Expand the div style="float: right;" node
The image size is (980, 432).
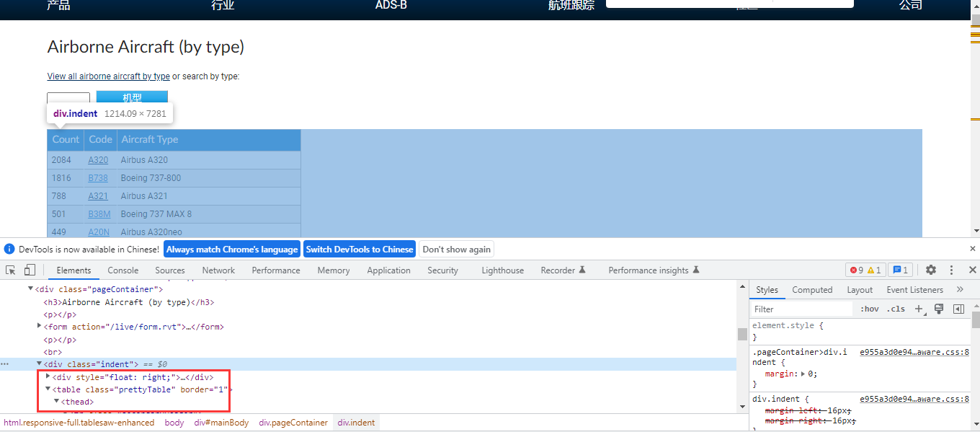click(x=48, y=376)
